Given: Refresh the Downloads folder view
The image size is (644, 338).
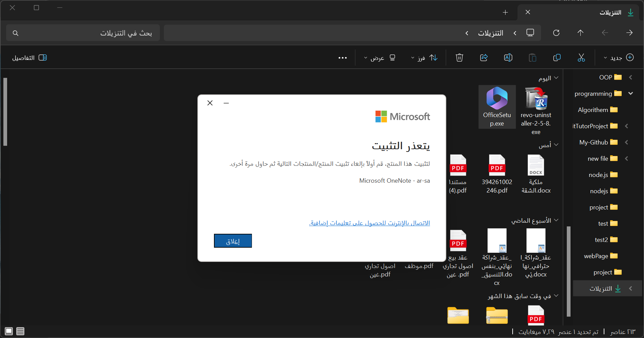Looking at the screenshot, I should pyautogui.click(x=556, y=33).
